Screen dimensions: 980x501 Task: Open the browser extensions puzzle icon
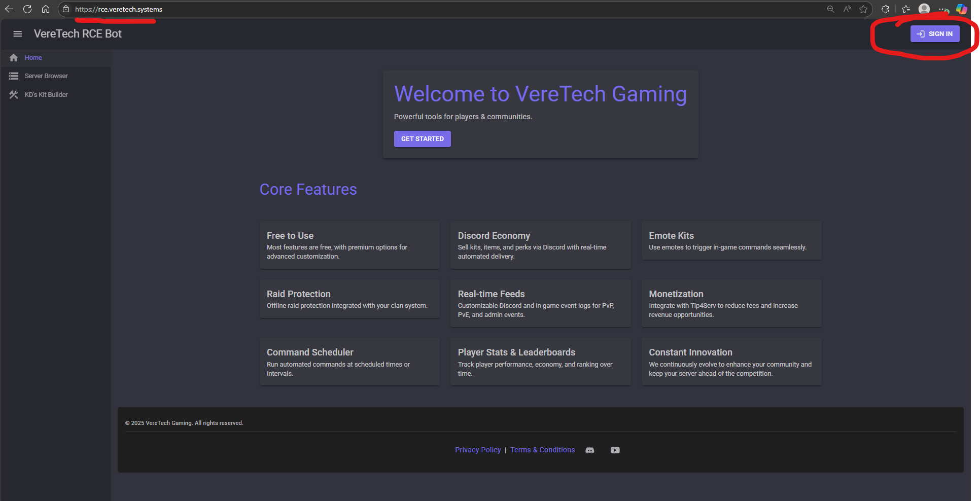tap(885, 9)
